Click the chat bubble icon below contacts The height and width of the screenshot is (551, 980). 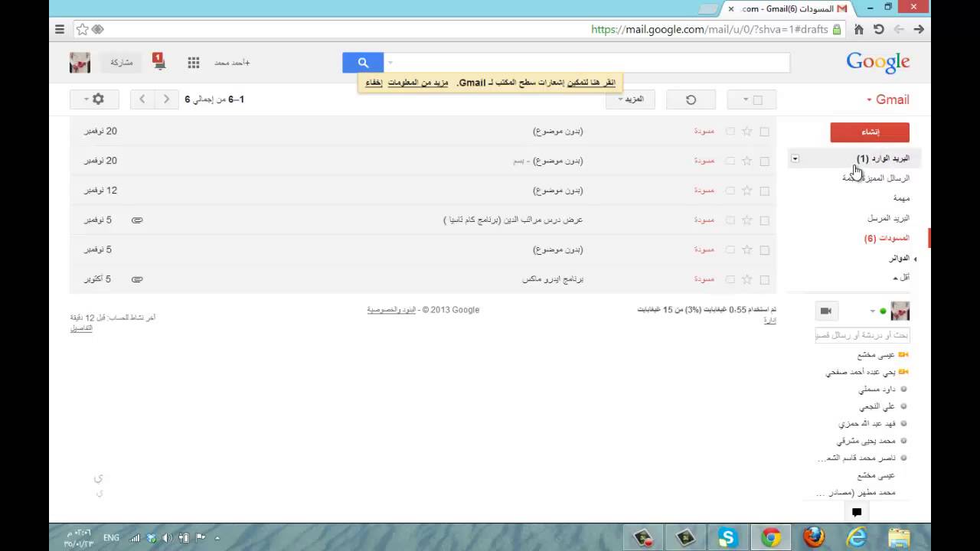(857, 512)
